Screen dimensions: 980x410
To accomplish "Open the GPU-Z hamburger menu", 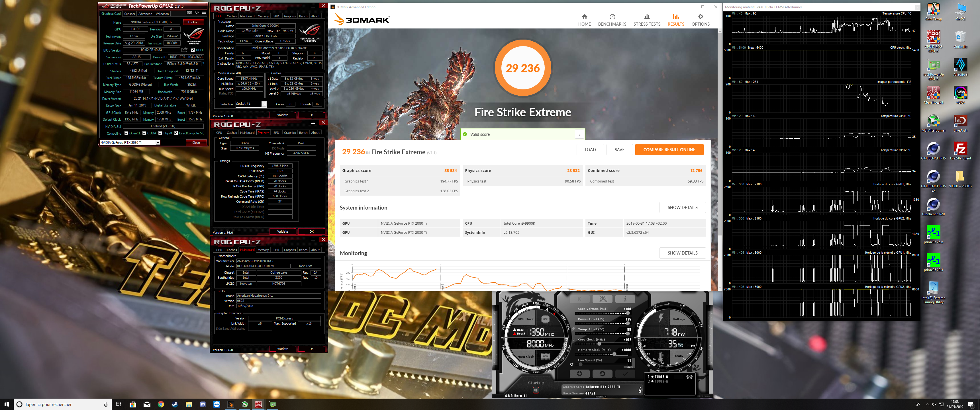I will pos(204,12).
